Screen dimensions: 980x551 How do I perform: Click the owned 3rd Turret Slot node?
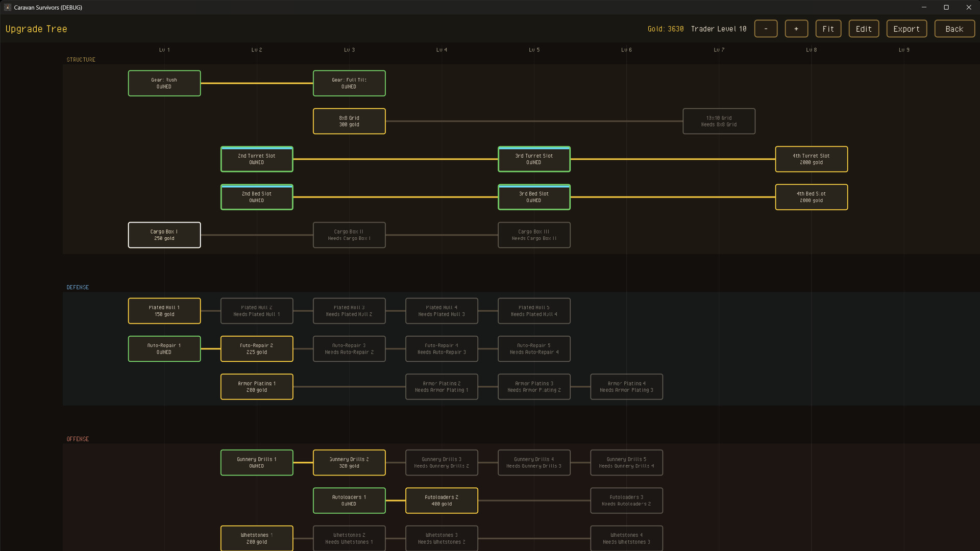tap(534, 159)
